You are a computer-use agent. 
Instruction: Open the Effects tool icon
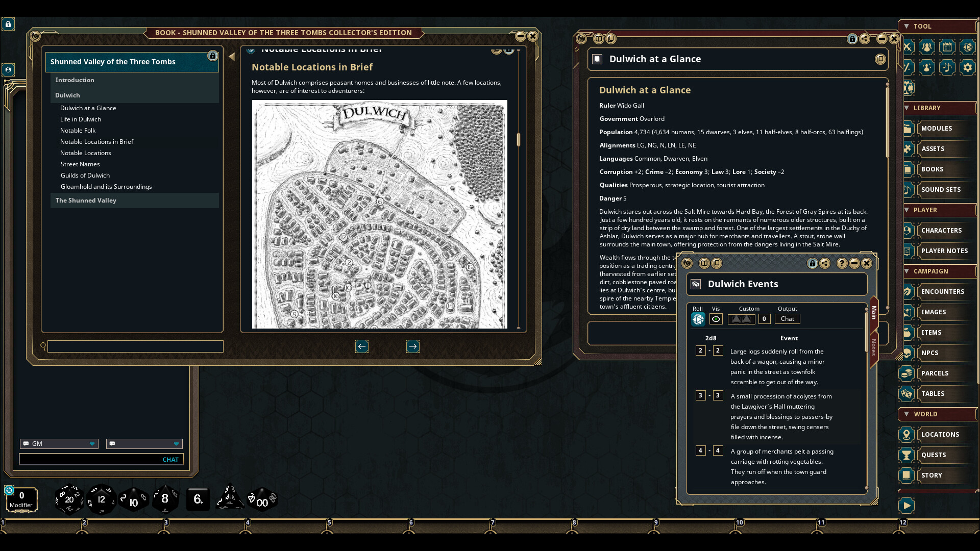tap(927, 67)
